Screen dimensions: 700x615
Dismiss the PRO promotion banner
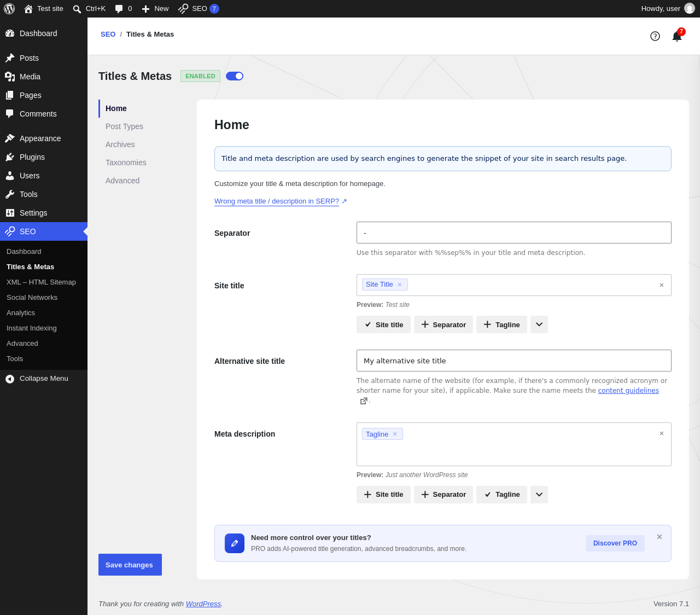660,537
